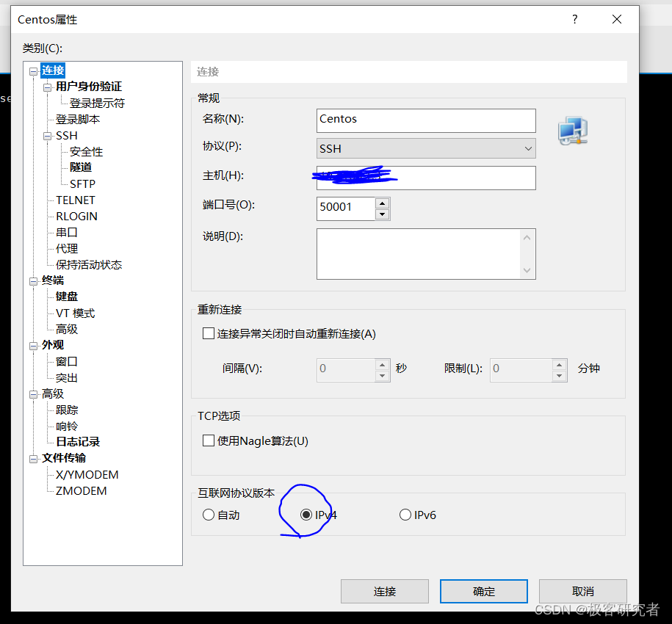The height and width of the screenshot is (624, 672).
Task: Select 响铃 in the tree
Action: point(66,426)
